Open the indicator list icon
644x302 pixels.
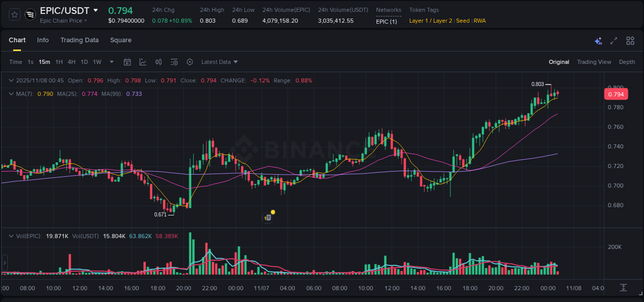click(x=174, y=61)
